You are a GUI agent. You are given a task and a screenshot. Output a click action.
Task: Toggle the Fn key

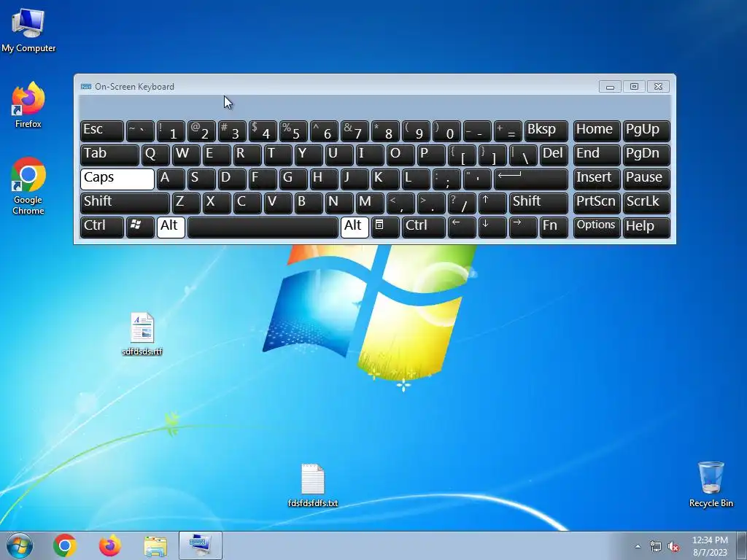(x=554, y=227)
